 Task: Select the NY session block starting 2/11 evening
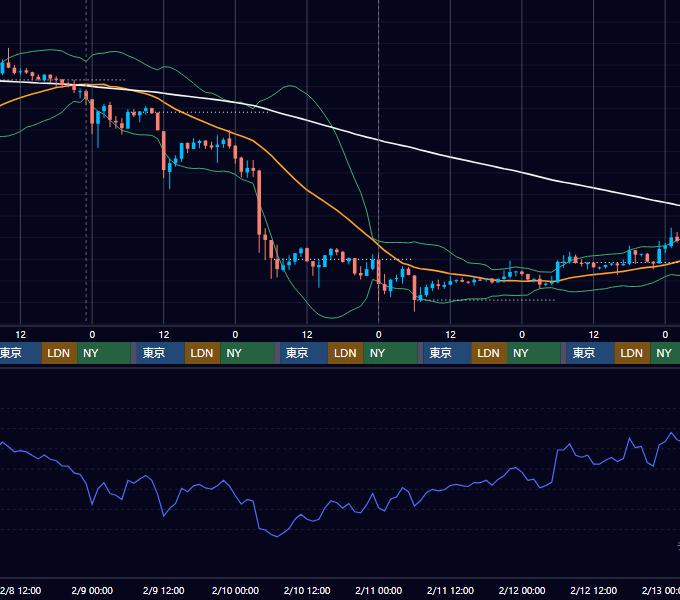[534, 353]
